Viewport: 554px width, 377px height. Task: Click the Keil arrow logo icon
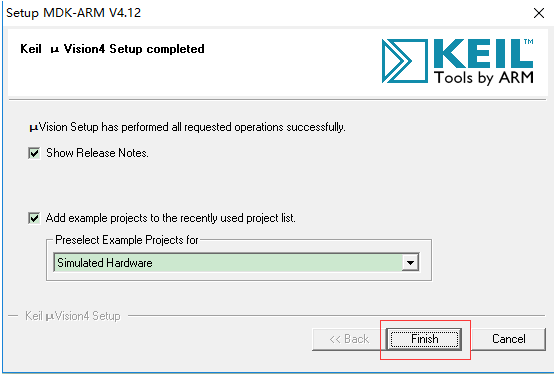(404, 61)
